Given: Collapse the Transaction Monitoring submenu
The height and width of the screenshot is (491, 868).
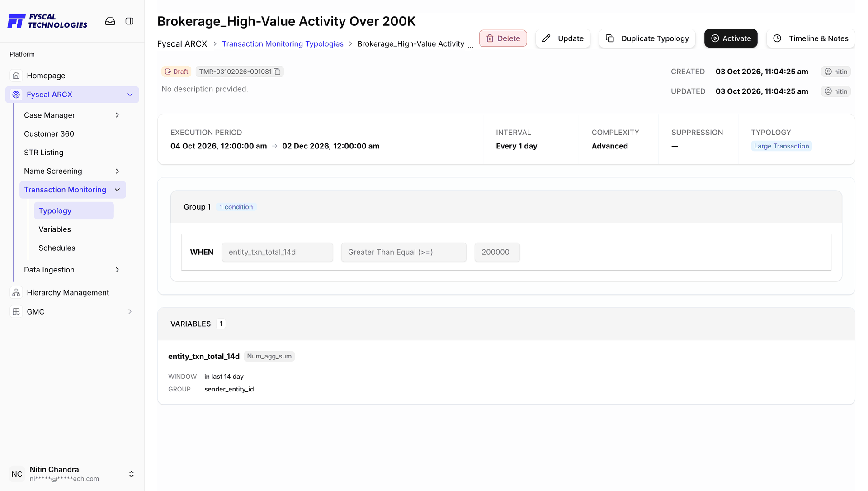Looking at the screenshot, I should click(x=118, y=190).
